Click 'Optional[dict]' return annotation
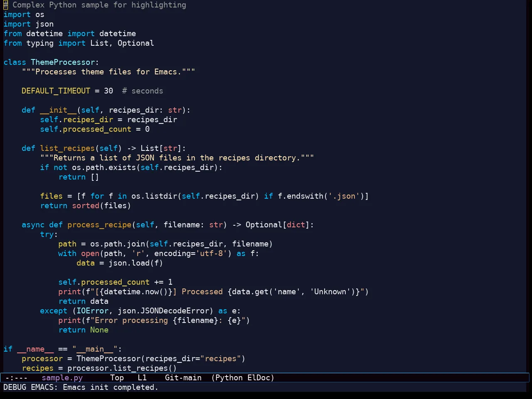Image resolution: width=532 pixels, height=399 pixels. (278, 225)
